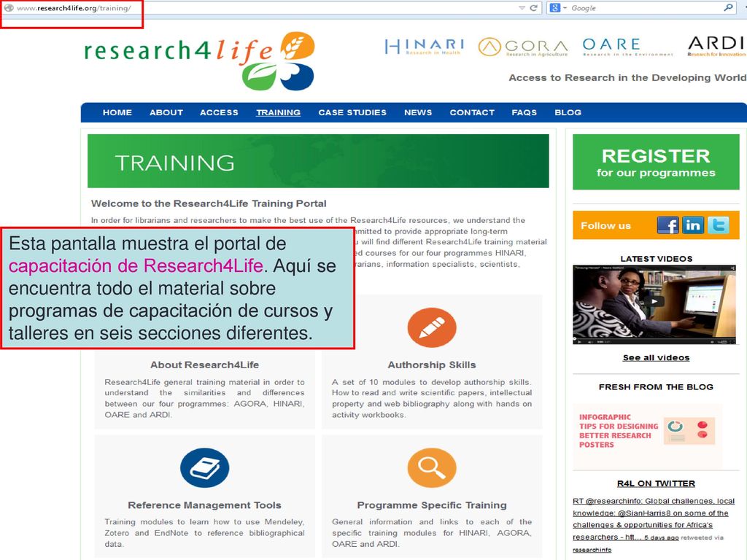Screen dimensions: 747x560
Task: Open the ARDI programme logo
Action: click(x=716, y=46)
